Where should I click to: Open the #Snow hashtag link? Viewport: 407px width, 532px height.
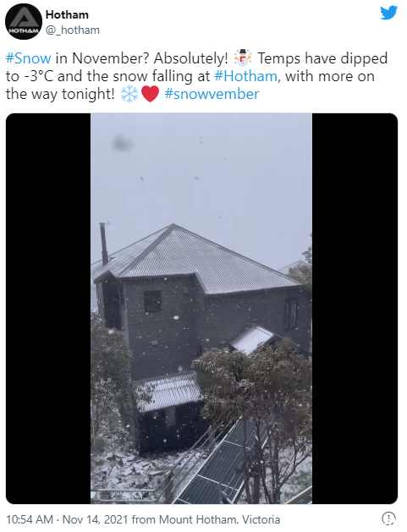click(x=29, y=58)
